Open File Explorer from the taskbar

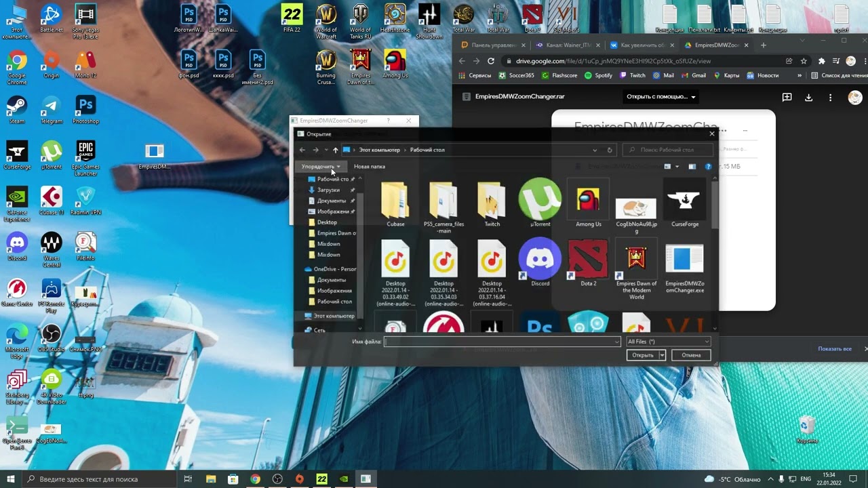[x=210, y=479]
